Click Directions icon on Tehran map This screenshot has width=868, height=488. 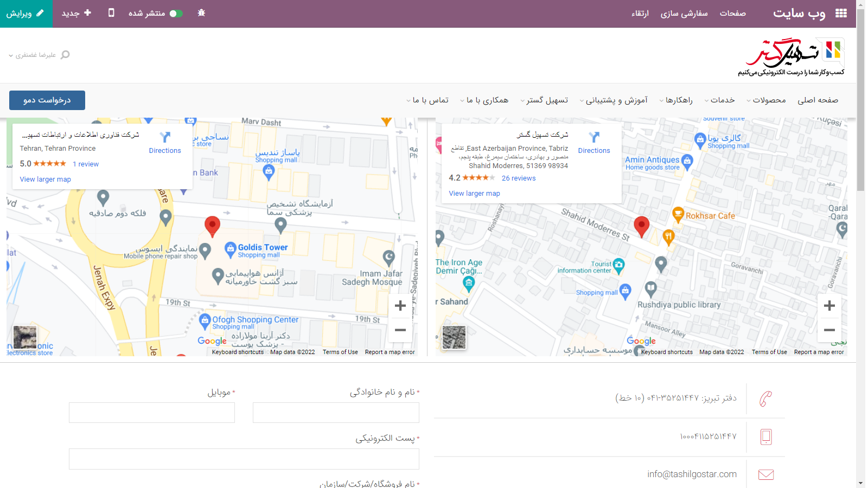[165, 137]
